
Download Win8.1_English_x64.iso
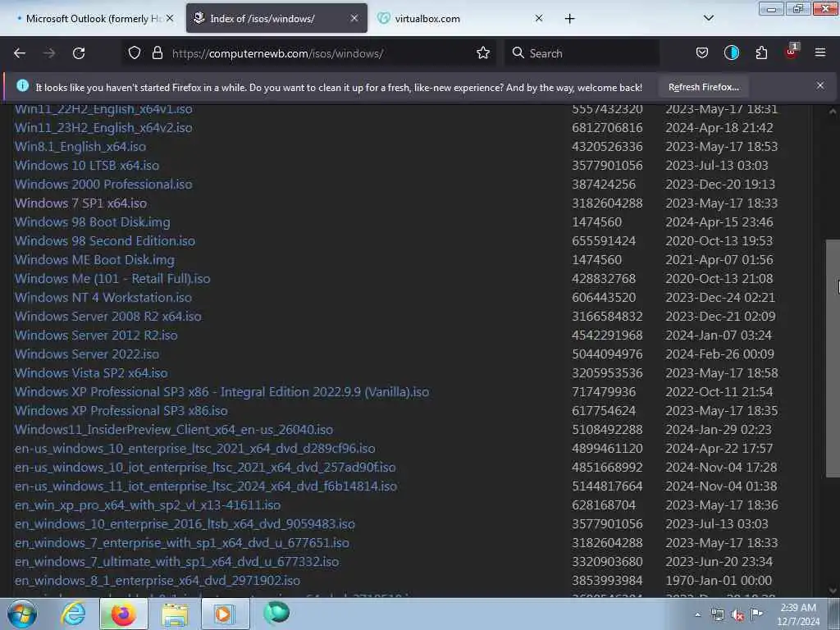point(80,146)
